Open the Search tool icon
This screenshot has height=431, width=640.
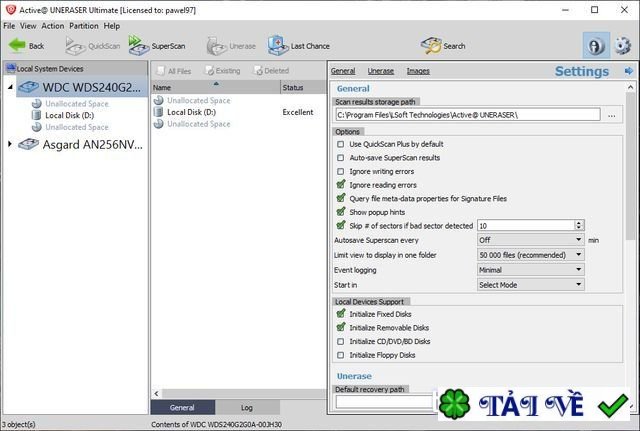pyautogui.click(x=431, y=46)
